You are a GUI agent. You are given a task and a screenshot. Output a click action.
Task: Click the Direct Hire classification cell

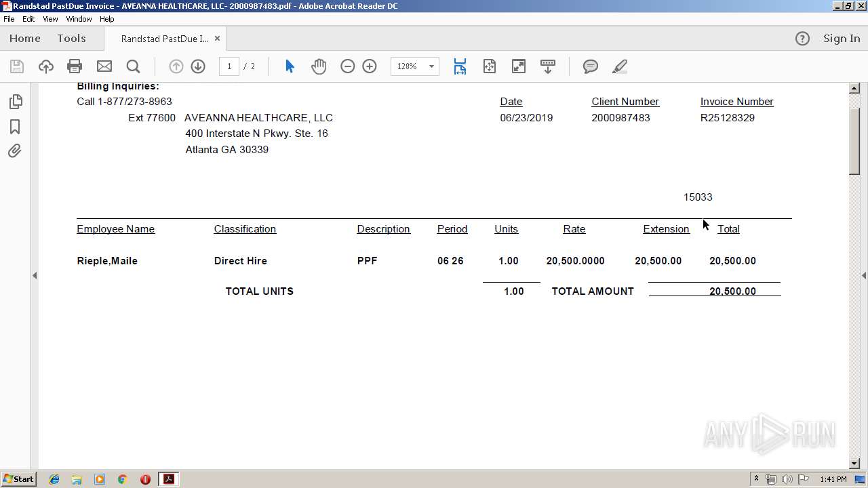[241, 261]
